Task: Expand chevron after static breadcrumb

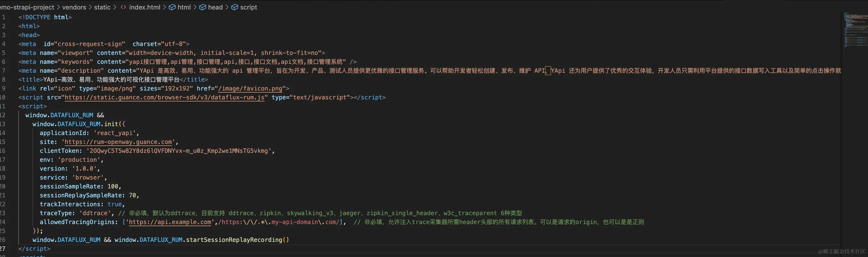Action: pyautogui.click(x=115, y=7)
